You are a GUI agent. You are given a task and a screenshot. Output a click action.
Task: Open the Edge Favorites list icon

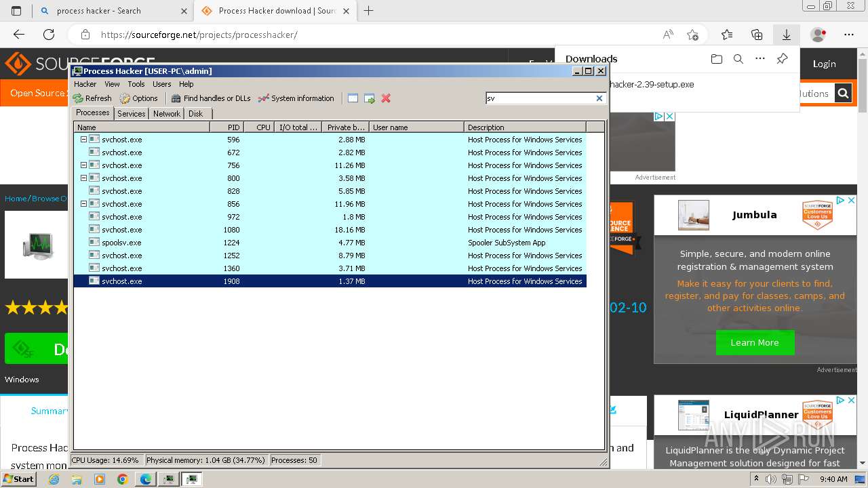[727, 35]
